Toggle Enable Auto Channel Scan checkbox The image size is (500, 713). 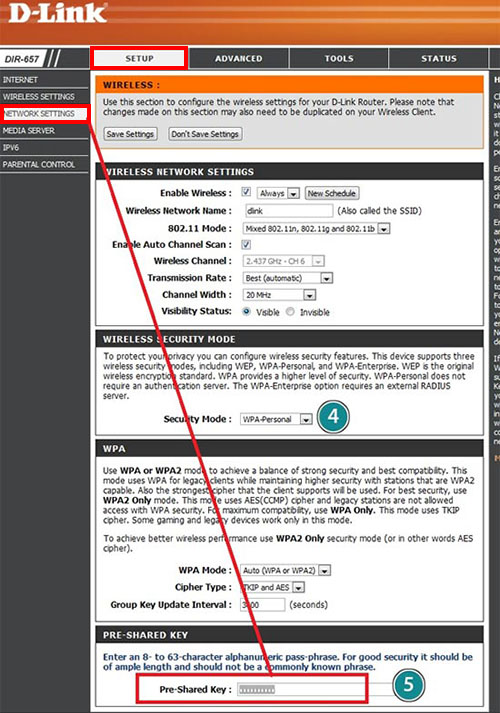(246, 245)
